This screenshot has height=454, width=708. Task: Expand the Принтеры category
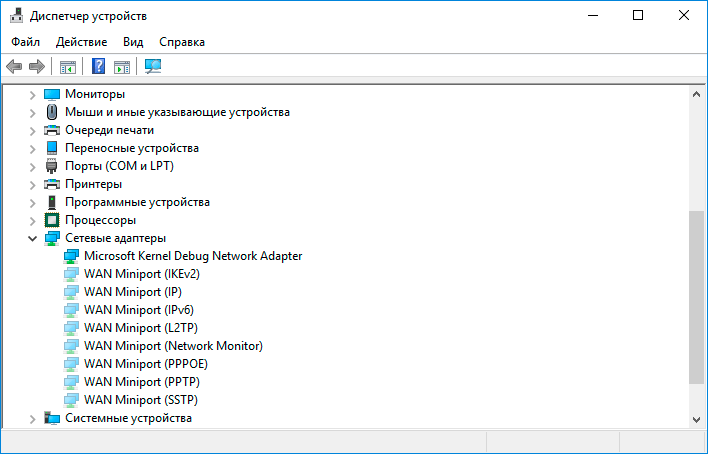tap(33, 185)
